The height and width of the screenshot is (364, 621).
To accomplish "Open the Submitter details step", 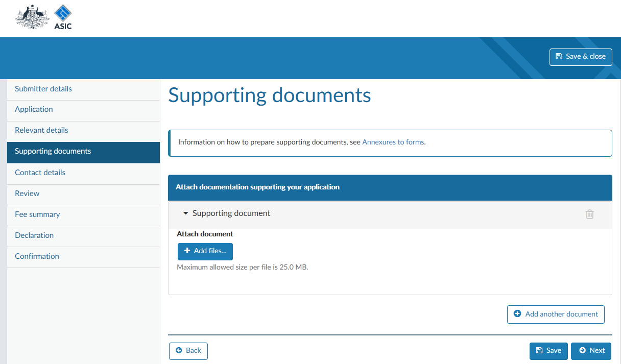I will [x=83, y=89].
